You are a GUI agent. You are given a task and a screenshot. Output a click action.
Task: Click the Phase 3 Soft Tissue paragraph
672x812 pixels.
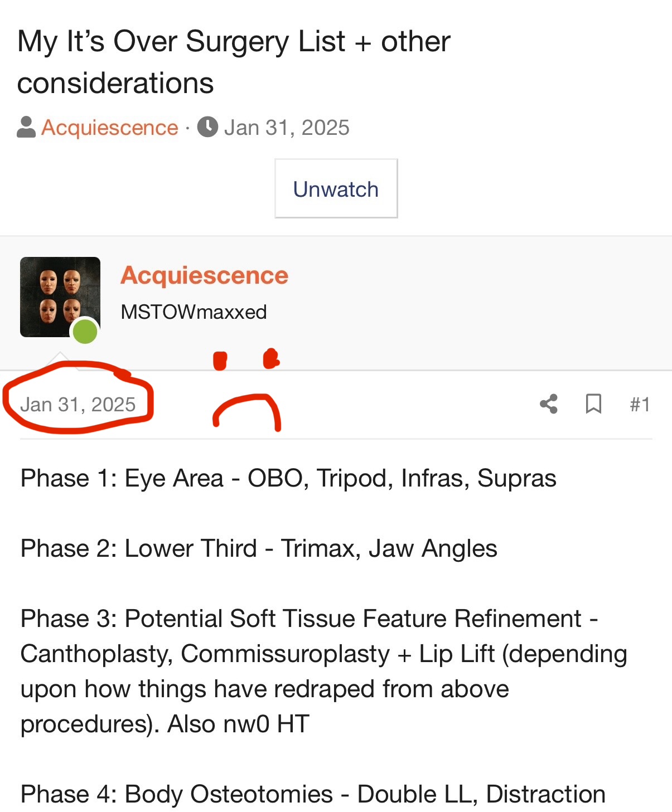(x=324, y=671)
